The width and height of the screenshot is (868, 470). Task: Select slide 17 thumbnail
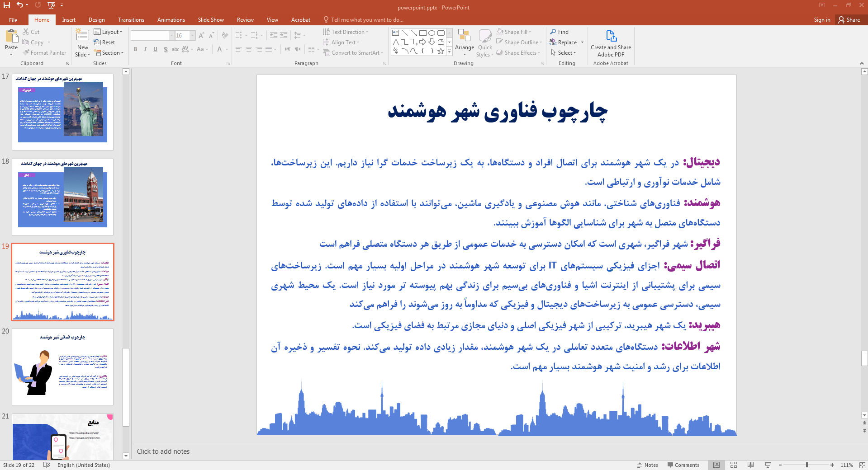pyautogui.click(x=62, y=112)
